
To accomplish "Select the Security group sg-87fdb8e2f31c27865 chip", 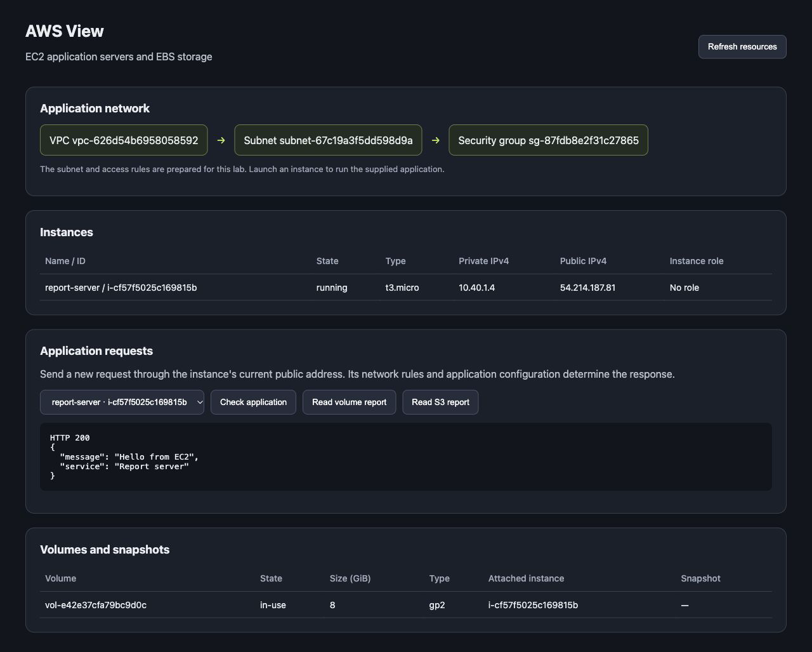I will [x=548, y=140].
